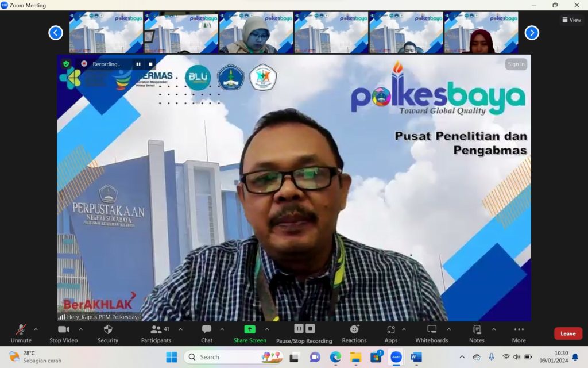The image size is (588, 368).
Task: Open video options caret next to Stop Video
Action: coord(80,329)
